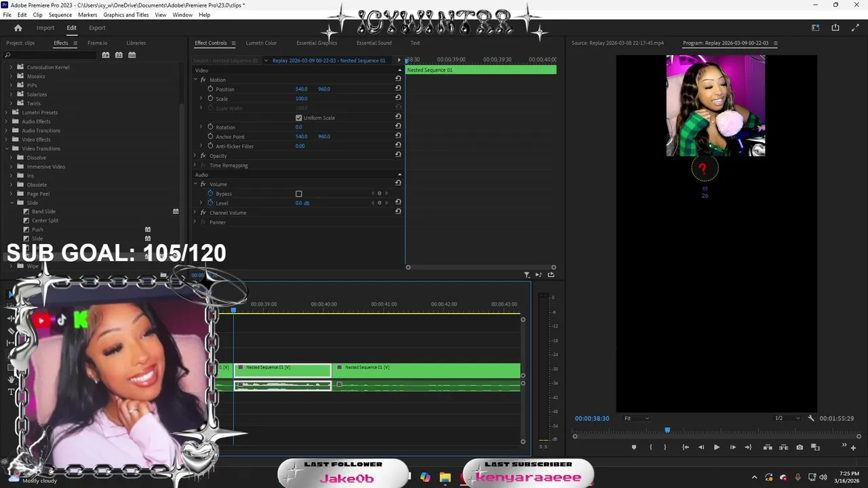Step back one frame in the Program monitor
The width and height of the screenshot is (868, 488).
click(701, 447)
